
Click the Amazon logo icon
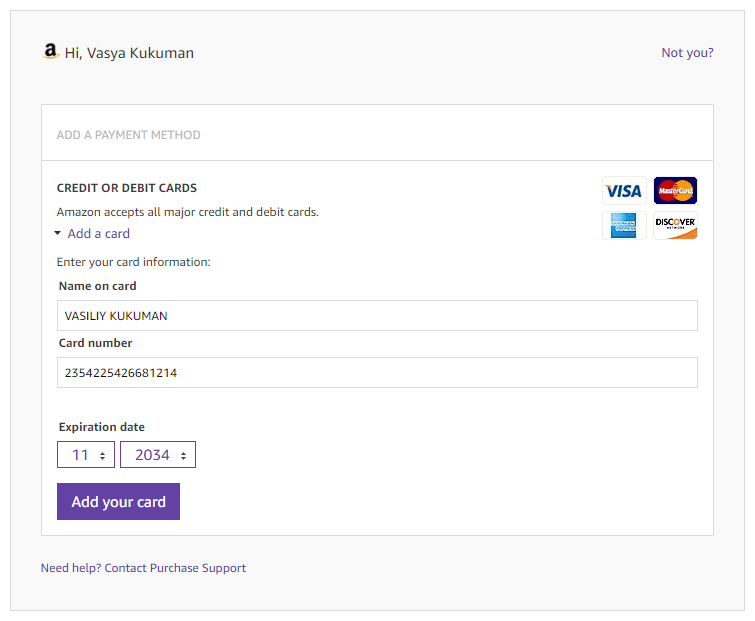coord(50,52)
